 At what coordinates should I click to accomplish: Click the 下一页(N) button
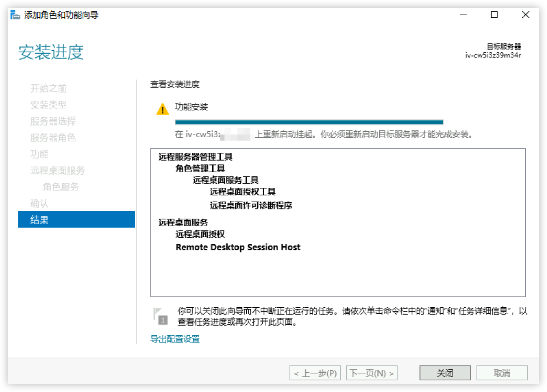(372, 373)
